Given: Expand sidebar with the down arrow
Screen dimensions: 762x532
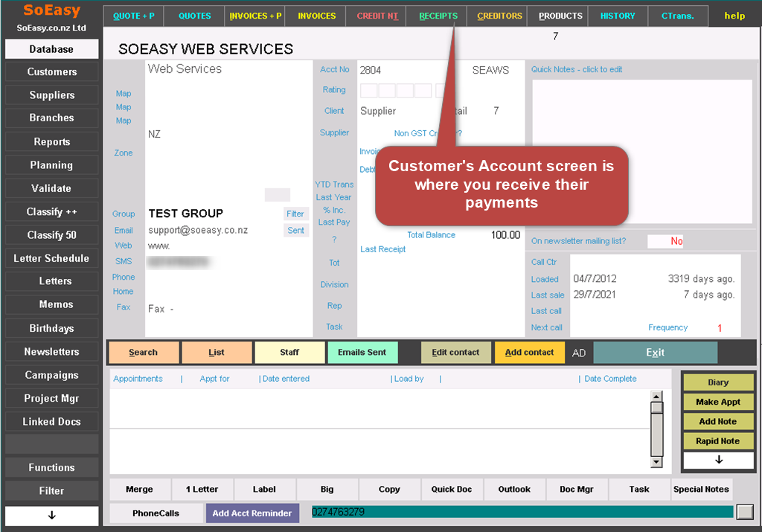Looking at the screenshot, I should tap(51, 516).
